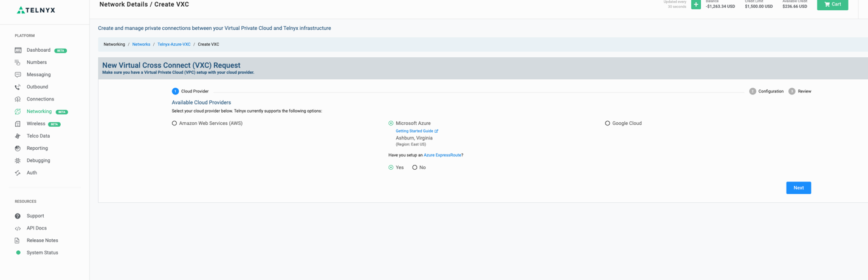This screenshot has width=868, height=280.
Task: Click the Support question mark icon
Action: coord(18,216)
